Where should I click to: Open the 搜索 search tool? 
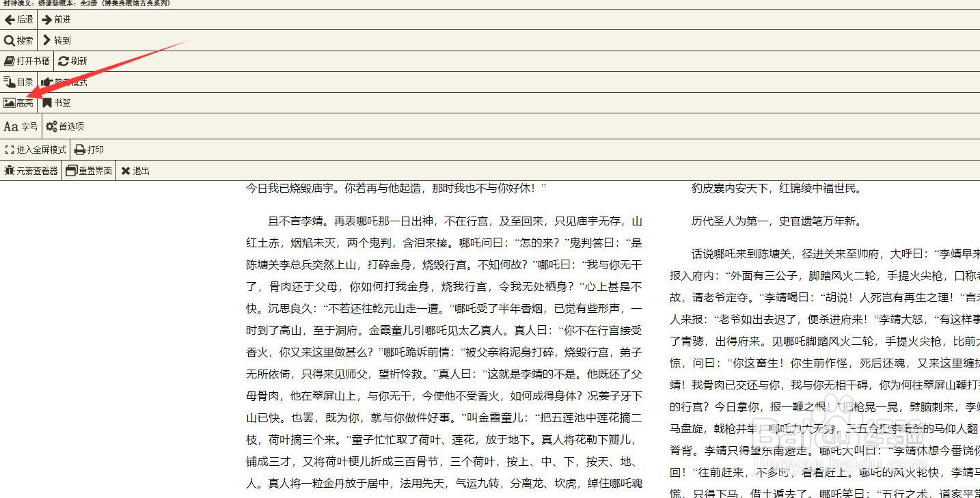tap(18, 40)
